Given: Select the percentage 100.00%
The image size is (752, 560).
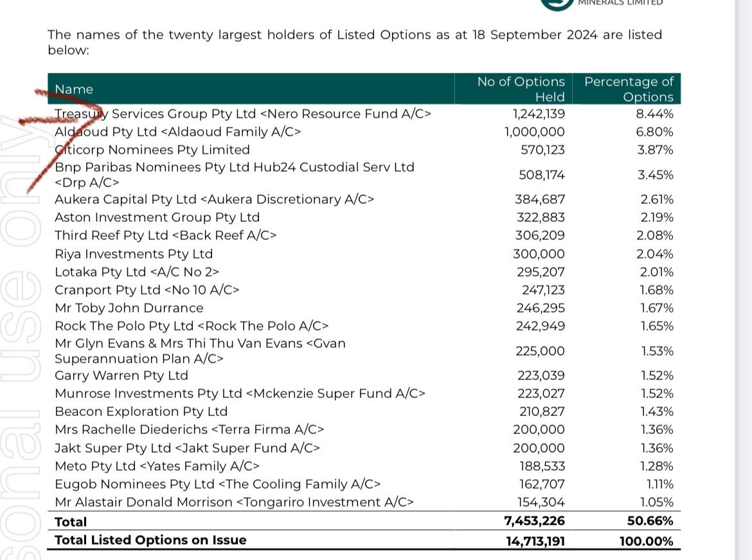Looking at the screenshot, I should tap(646, 541).
